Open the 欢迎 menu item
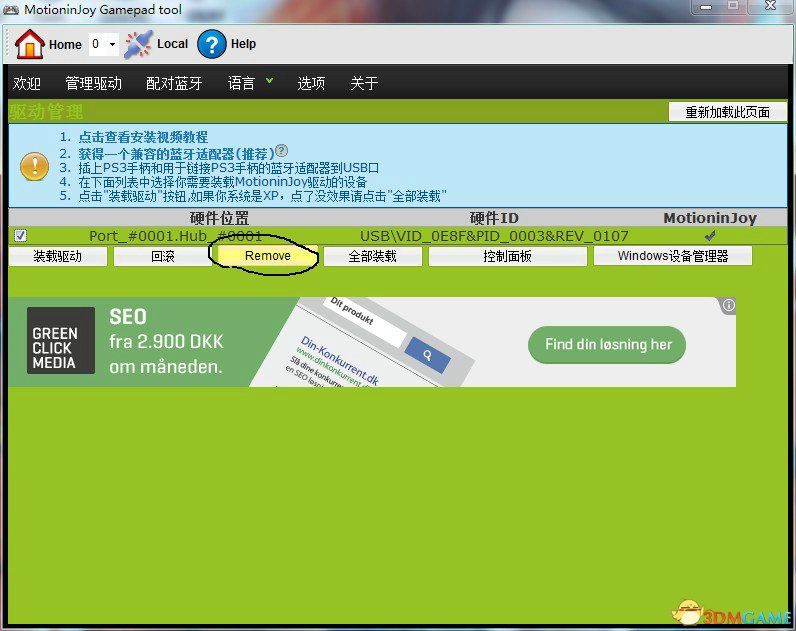Screen dimensions: 796x631 click(x=27, y=83)
